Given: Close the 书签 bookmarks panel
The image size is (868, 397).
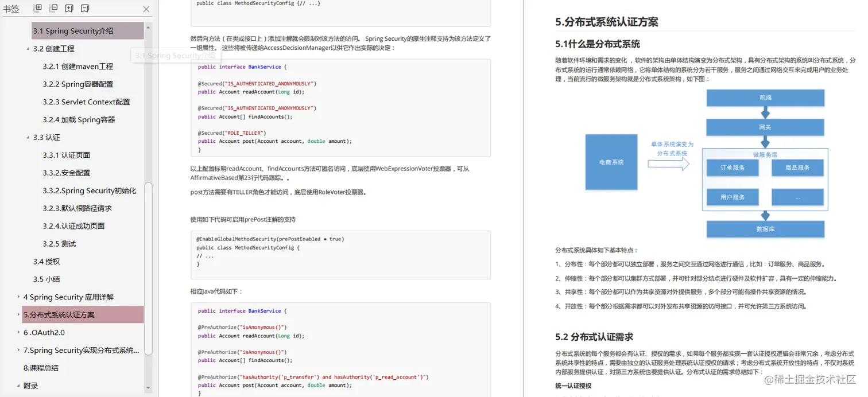Looking at the screenshot, I should 146,9.
